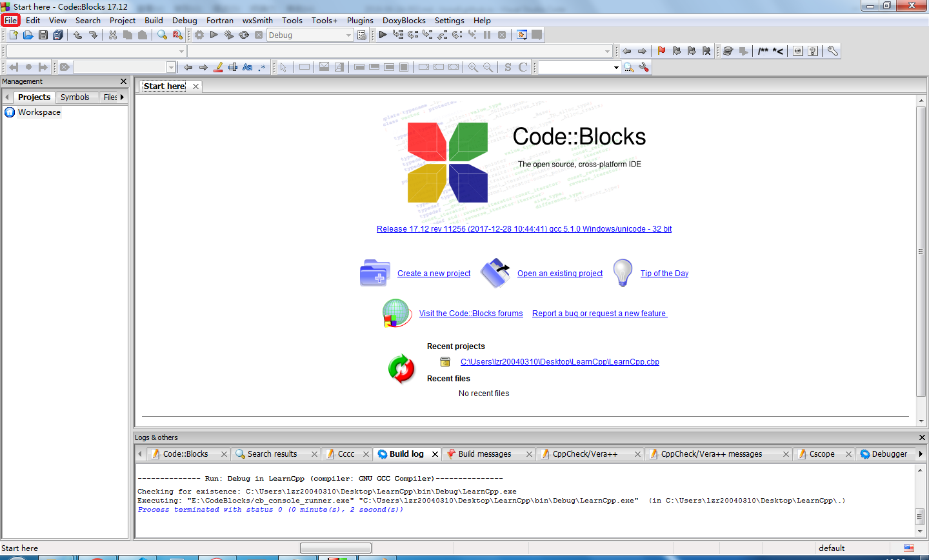This screenshot has height=560, width=929.
Task: Click the Workspace globe icon in tree
Action: click(x=10, y=112)
